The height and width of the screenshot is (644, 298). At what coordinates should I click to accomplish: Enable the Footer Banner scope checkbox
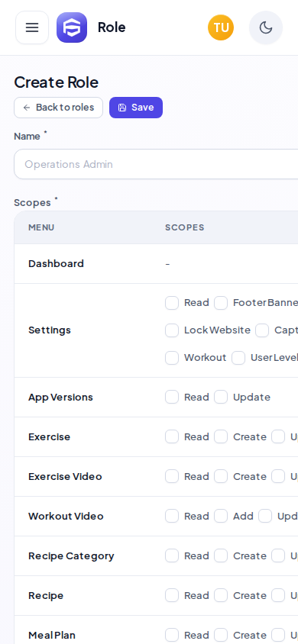[x=221, y=303]
